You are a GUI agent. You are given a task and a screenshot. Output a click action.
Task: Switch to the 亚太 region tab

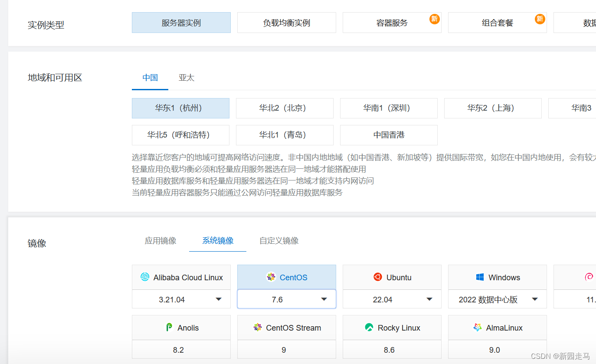pyautogui.click(x=187, y=78)
